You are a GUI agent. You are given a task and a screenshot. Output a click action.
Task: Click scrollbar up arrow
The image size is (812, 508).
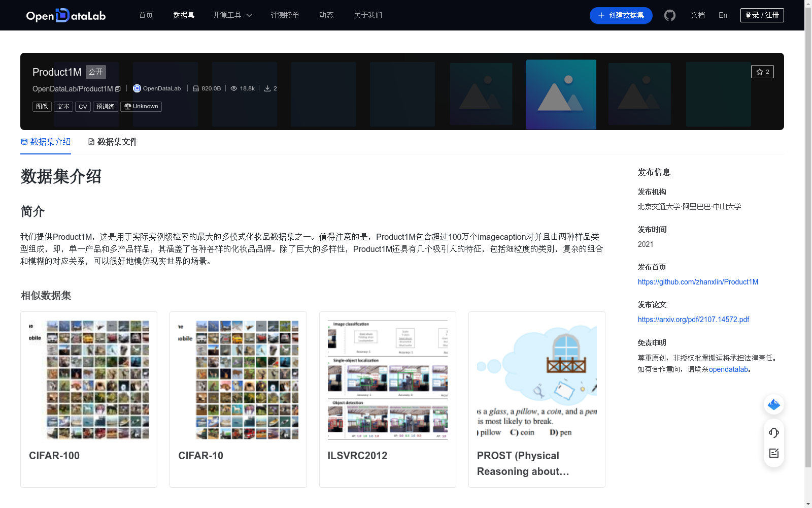click(x=808, y=4)
